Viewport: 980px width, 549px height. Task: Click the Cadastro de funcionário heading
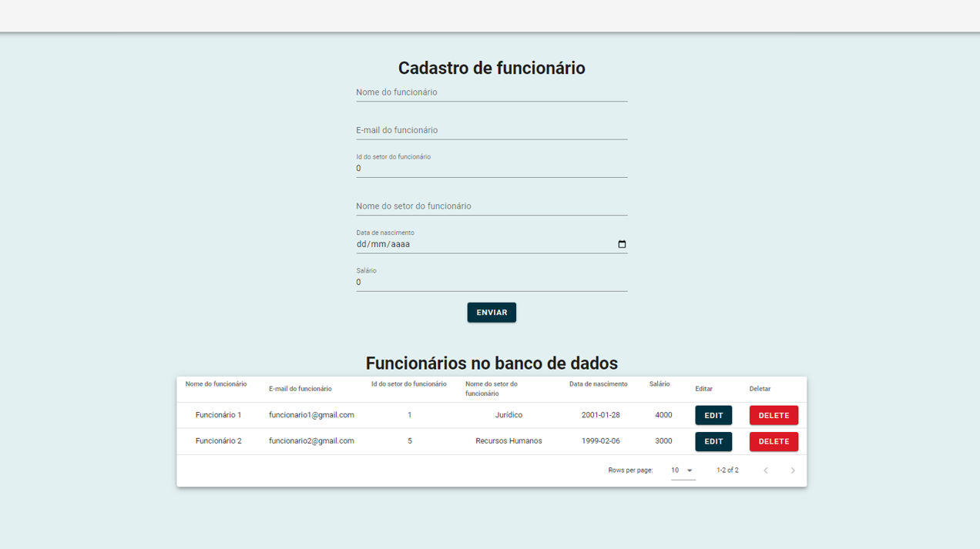492,68
